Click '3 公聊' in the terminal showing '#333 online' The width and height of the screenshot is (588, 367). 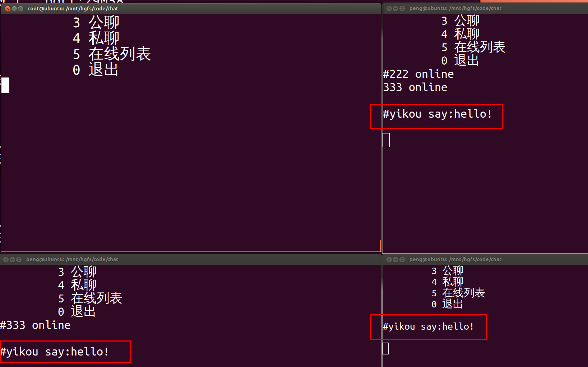click(x=77, y=272)
